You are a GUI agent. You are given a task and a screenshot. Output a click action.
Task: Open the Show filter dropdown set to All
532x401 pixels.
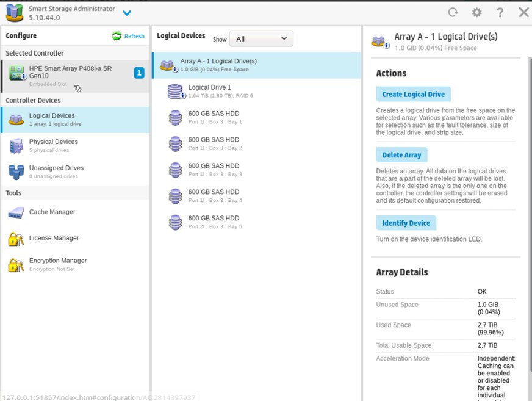coord(261,38)
